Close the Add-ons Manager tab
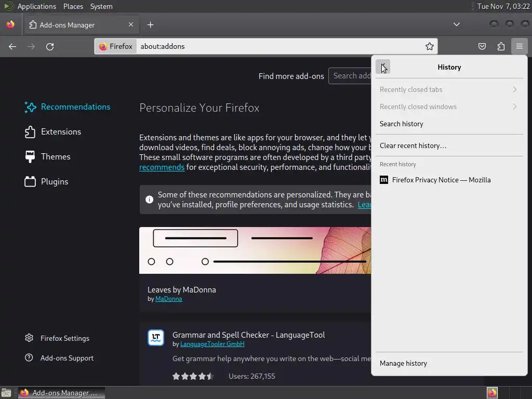 coord(131,24)
